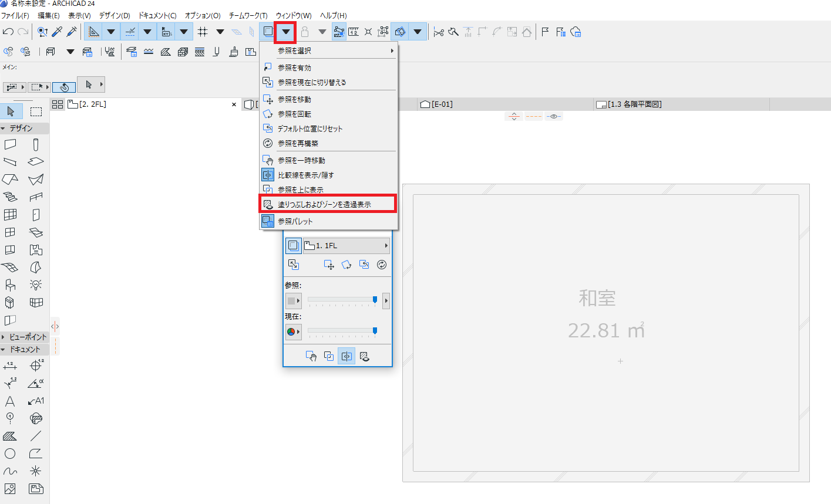Screen dimensions: 831x504
Task: Pick the Circle/Arc drawing tool
Action: 10,454
